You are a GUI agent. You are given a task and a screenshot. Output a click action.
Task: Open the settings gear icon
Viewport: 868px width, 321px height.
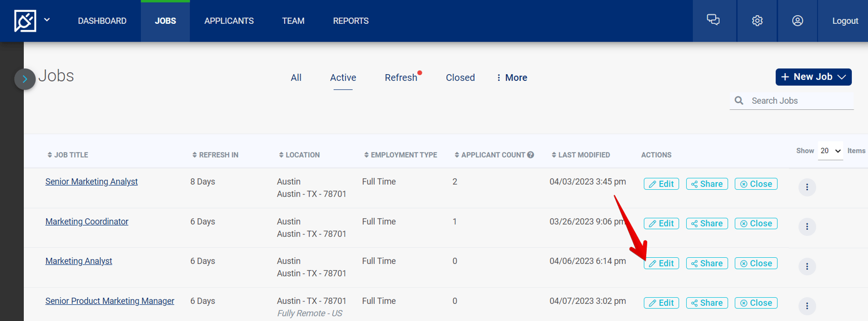click(x=757, y=21)
